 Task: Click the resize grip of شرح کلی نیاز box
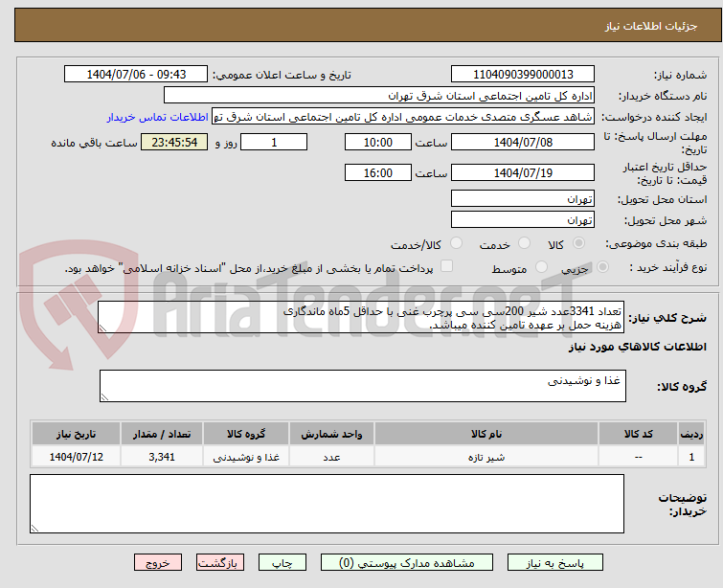(102, 328)
